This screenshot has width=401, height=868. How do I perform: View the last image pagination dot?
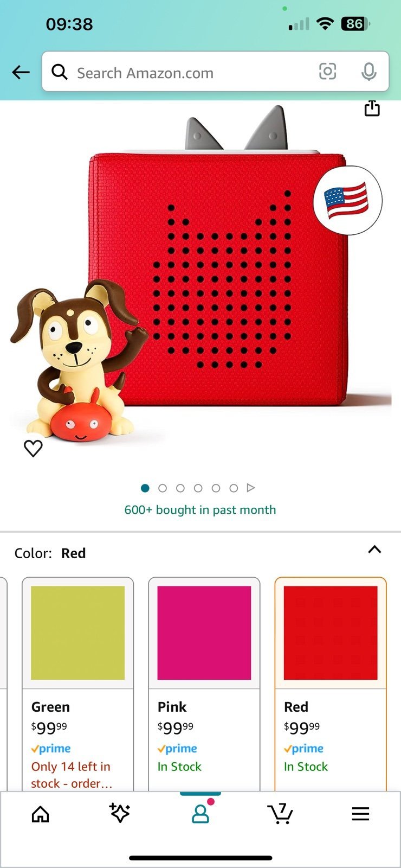point(234,488)
